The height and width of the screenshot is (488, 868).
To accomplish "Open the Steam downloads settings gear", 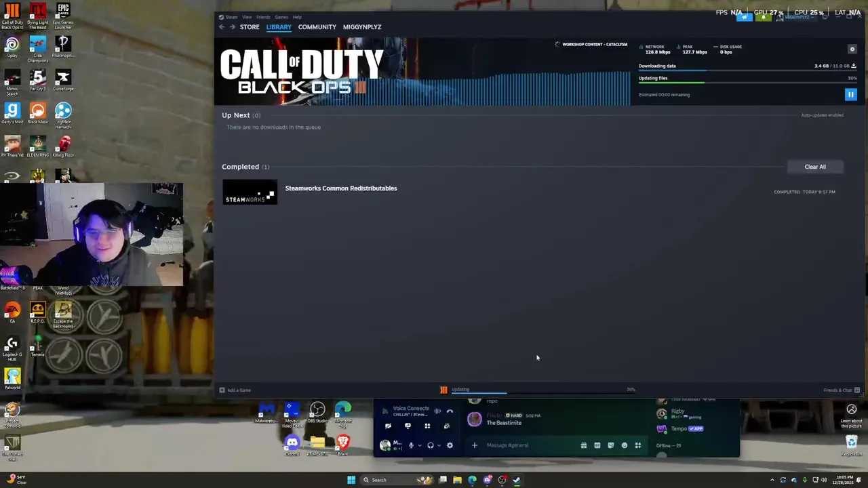I will coord(852,49).
